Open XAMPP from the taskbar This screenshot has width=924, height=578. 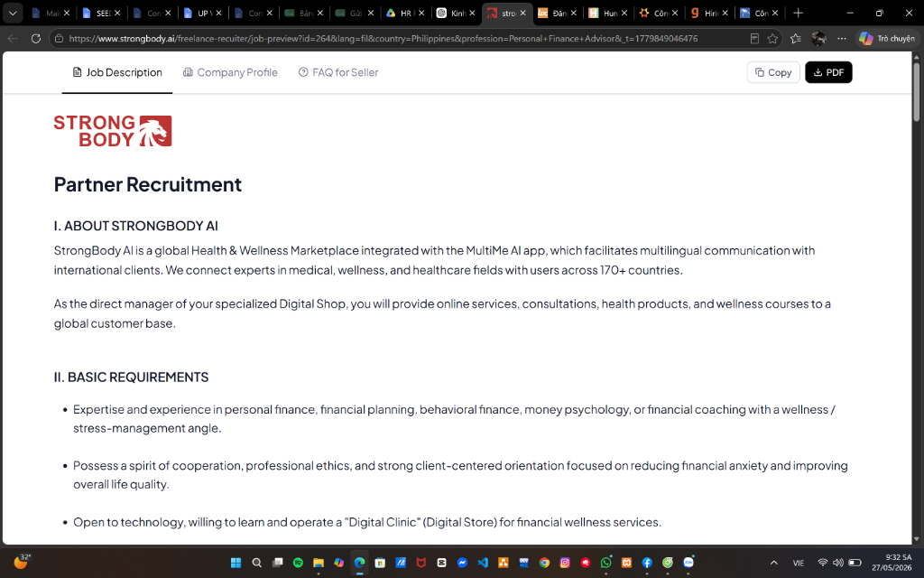(626, 563)
